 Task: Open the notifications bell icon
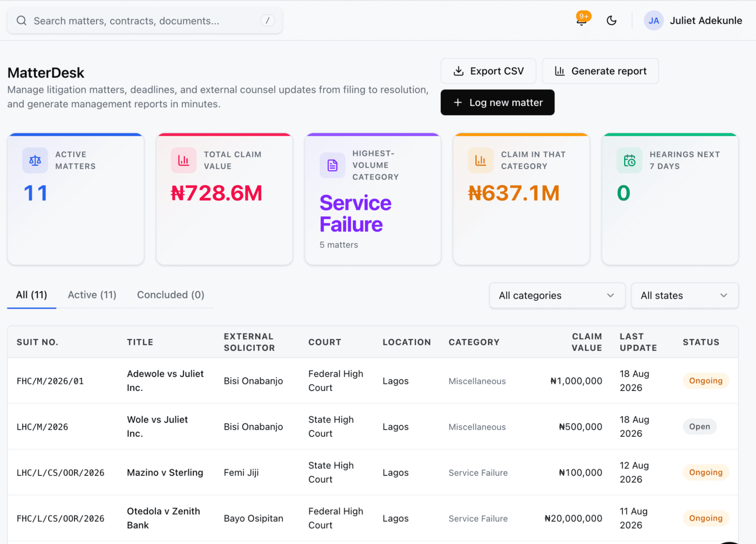582,20
